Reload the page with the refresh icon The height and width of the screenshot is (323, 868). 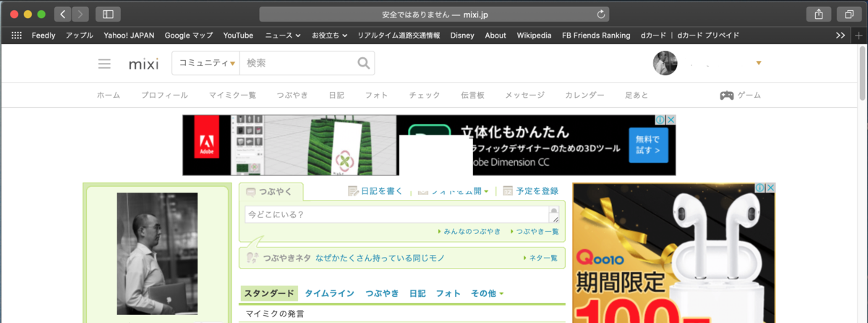point(600,14)
